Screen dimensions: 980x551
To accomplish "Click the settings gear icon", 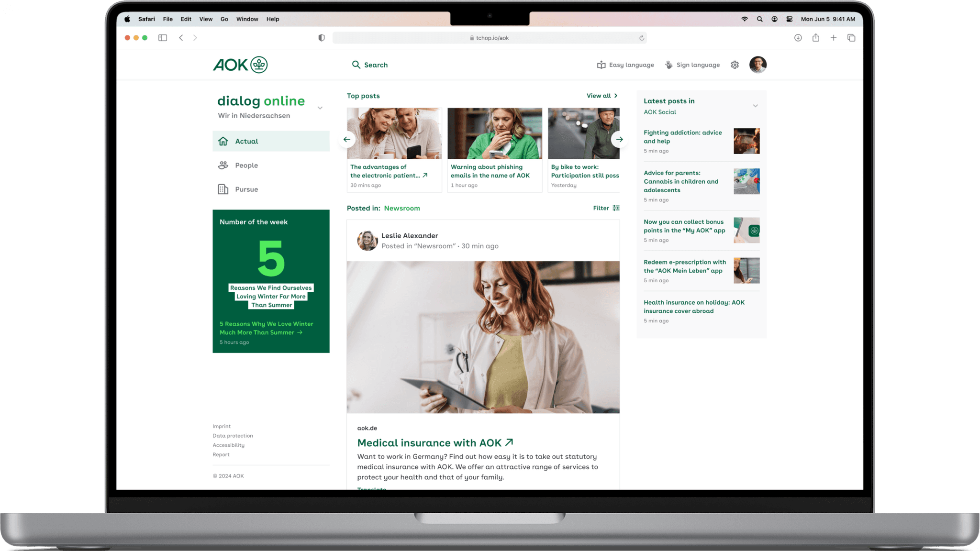I will pyautogui.click(x=735, y=65).
